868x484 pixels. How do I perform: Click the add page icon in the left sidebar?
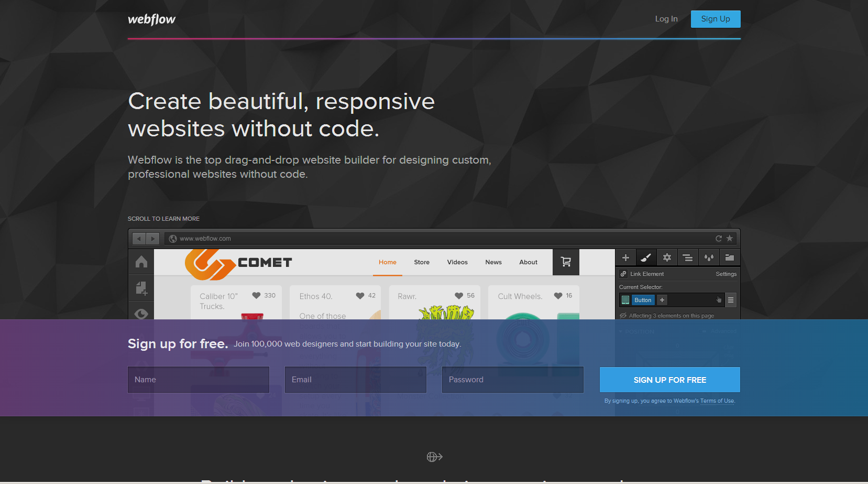point(141,288)
